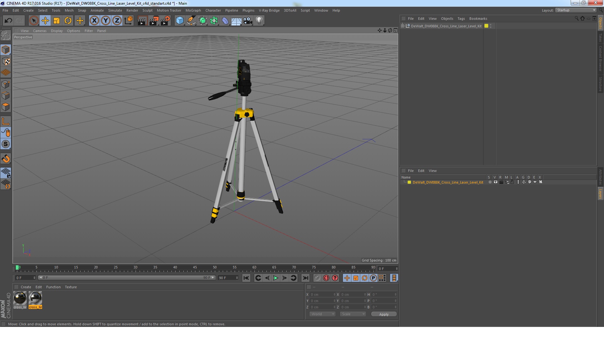Open viewport Filter menu
Image resolution: width=604 pixels, height=364 pixels.
(x=89, y=31)
